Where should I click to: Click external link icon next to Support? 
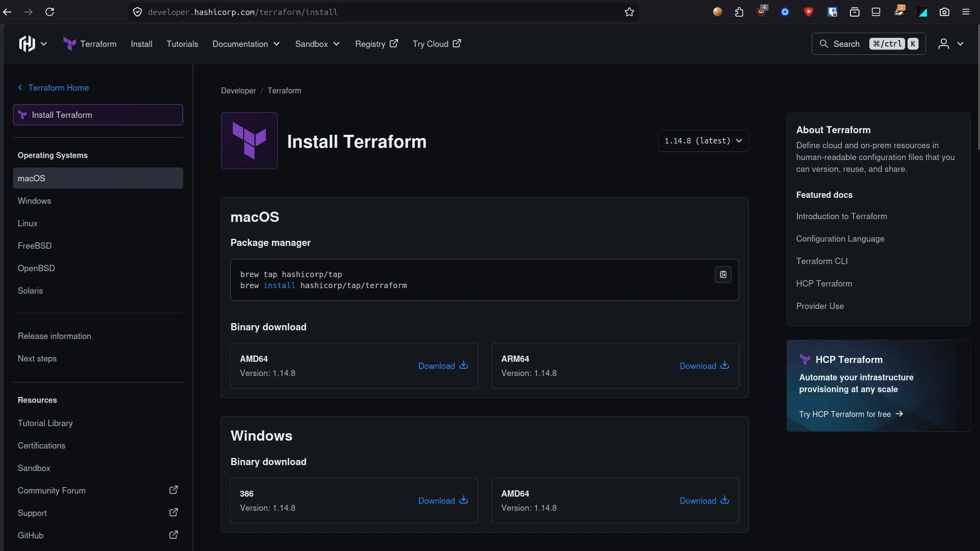[173, 512]
